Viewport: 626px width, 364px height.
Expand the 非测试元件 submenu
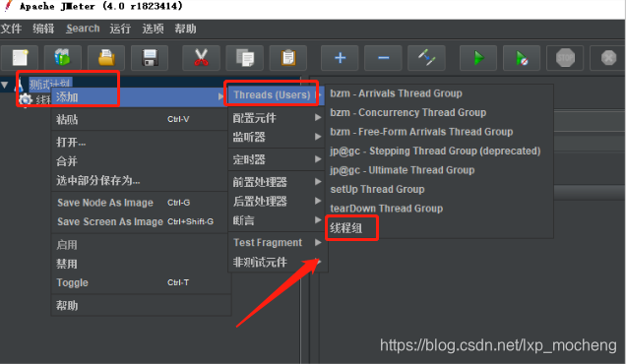coord(277,263)
